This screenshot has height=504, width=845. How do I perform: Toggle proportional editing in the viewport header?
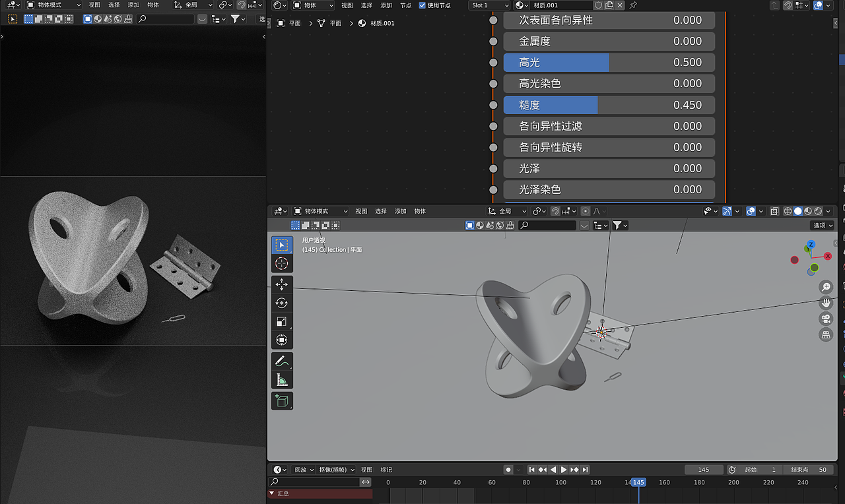click(585, 210)
